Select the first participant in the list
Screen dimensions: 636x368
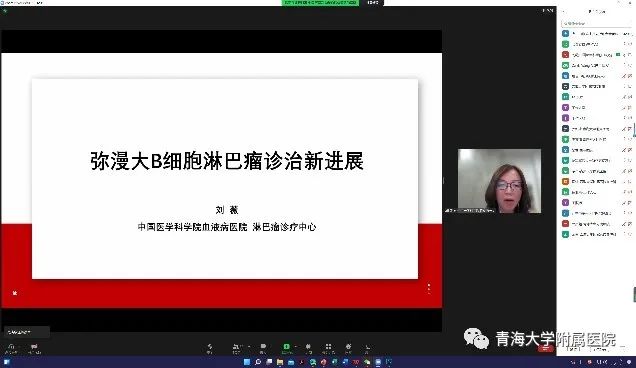(x=596, y=33)
